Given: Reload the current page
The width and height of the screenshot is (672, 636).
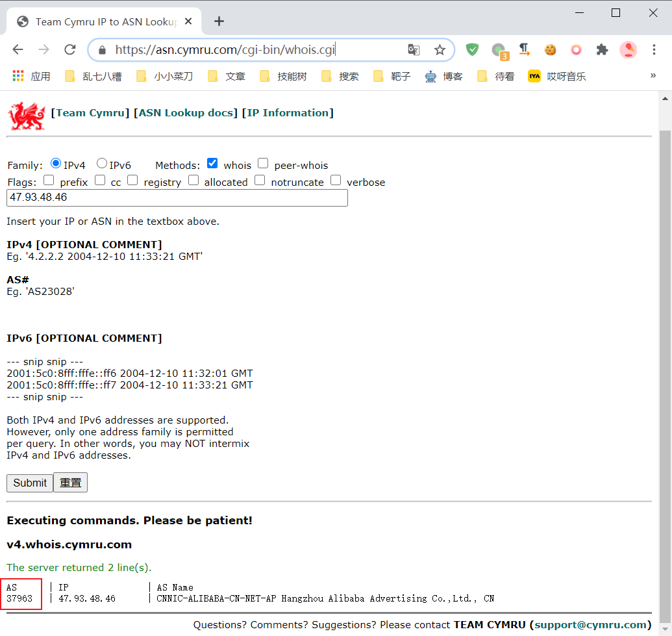Looking at the screenshot, I should pos(70,50).
